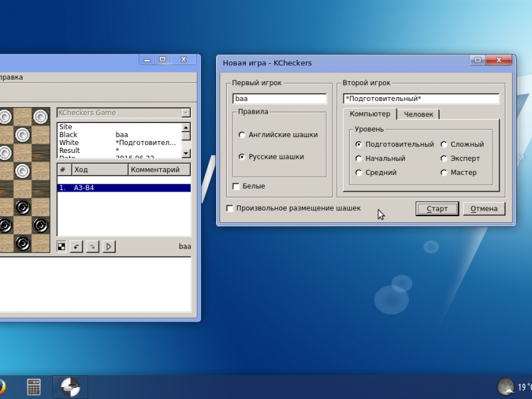Pick the Подготовительный level
This screenshot has height=399, width=532.
tap(394, 144)
